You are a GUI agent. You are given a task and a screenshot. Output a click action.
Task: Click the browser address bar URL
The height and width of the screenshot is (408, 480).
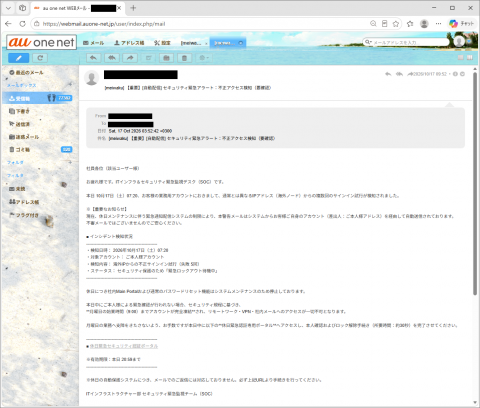tap(104, 24)
